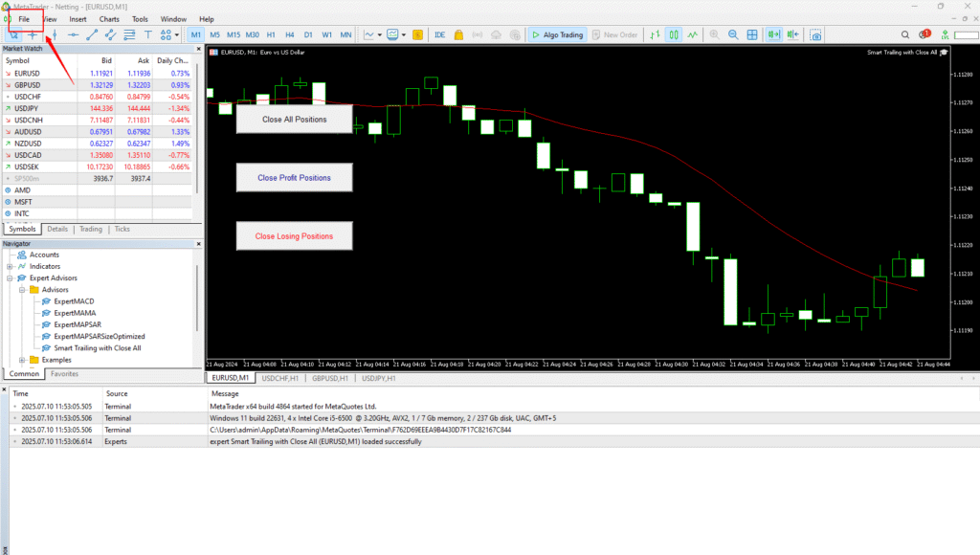Select the H1 timeframe
This screenshot has height=555, width=980.
271,35
